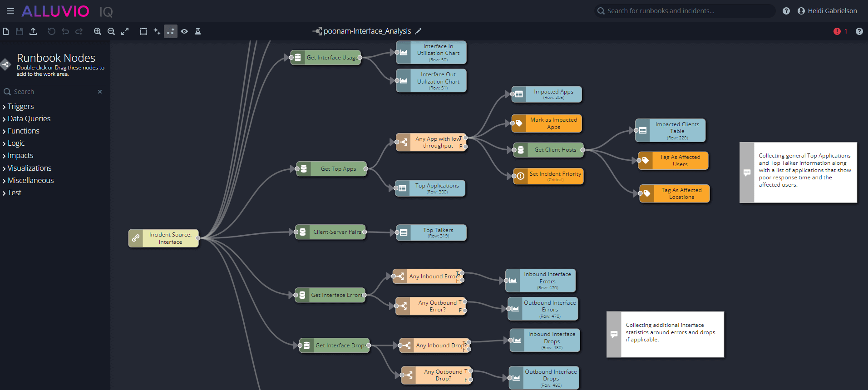Open the help menu beside search bar
The width and height of the screenshot is (868, 390).
(x=786, y=11)
